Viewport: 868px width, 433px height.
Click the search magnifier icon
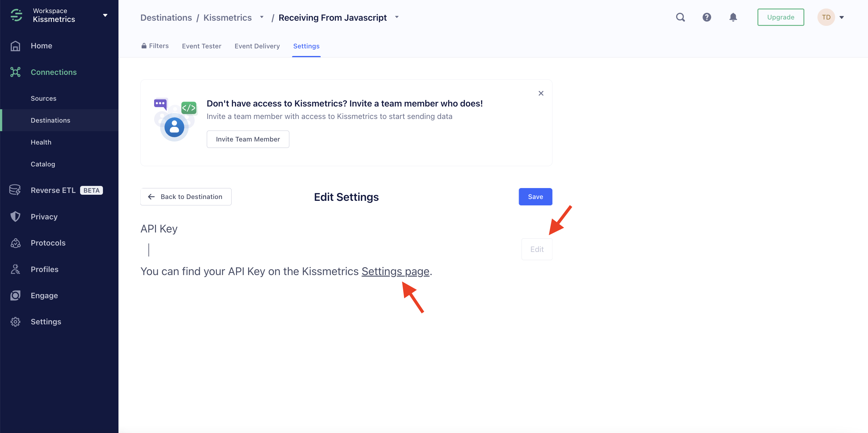(680, 17)
